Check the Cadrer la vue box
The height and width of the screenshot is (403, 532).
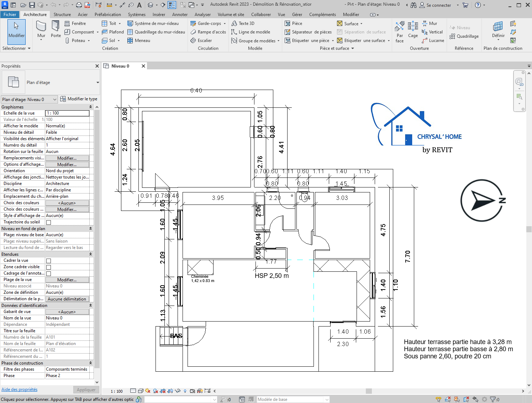(x=49, y=261)
